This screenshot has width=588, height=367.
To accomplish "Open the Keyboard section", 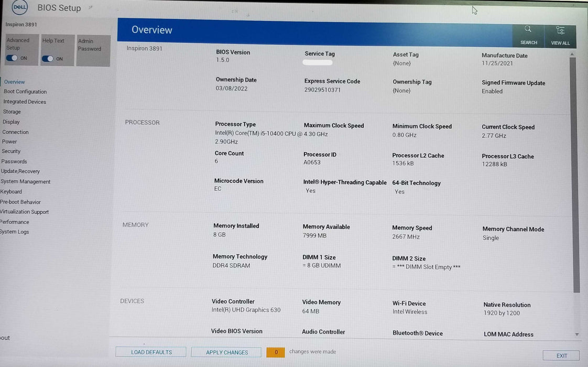I will (x=11, y=191).
